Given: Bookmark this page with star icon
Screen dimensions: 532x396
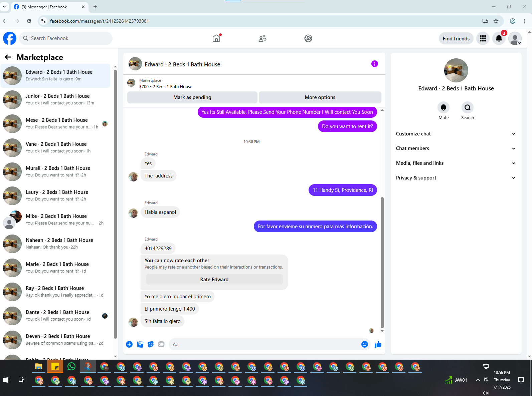Looking at the screenshot, I should [496, 21].
